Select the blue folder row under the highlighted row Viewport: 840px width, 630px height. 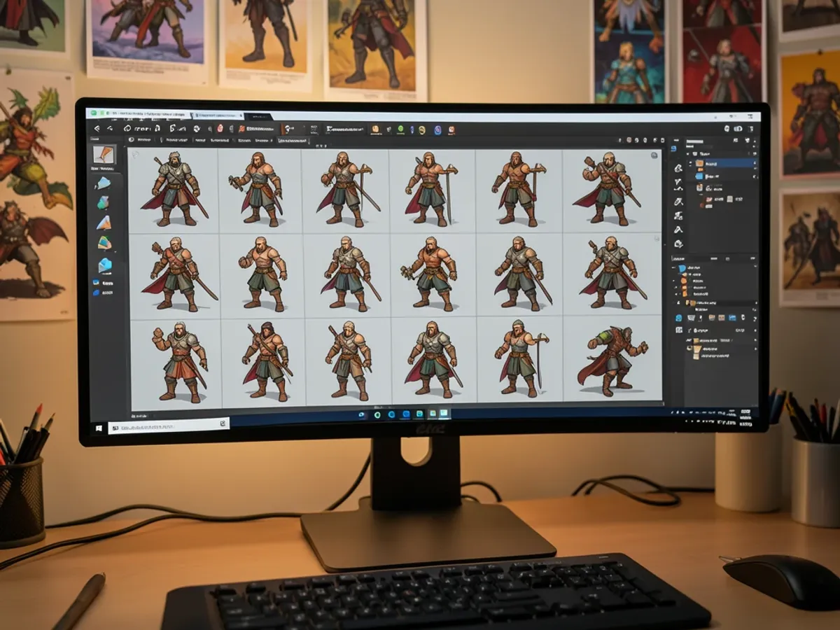(x=721, y=176)
